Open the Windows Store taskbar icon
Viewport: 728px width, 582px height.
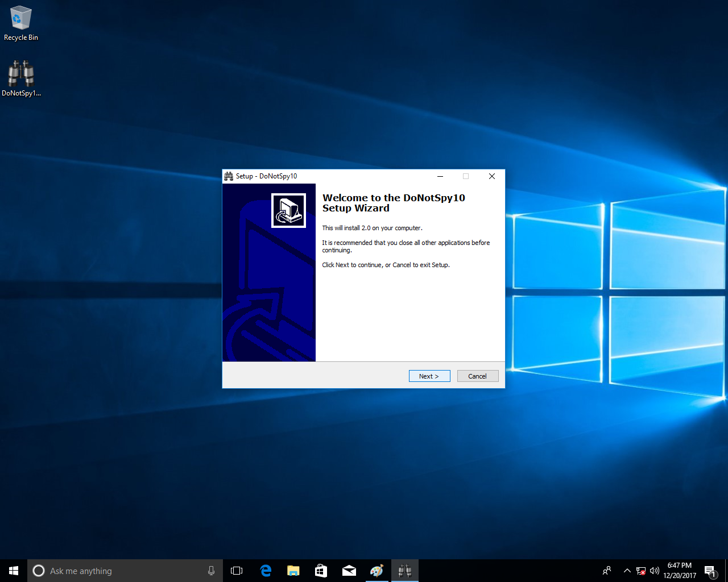point(321,571)
